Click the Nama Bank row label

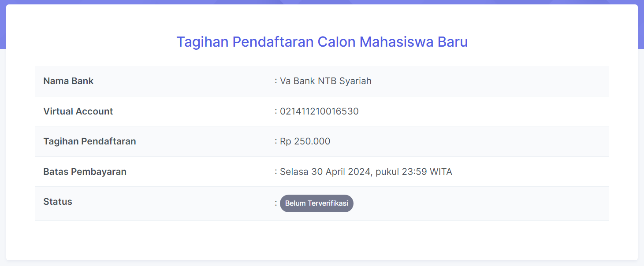point(68,81)
